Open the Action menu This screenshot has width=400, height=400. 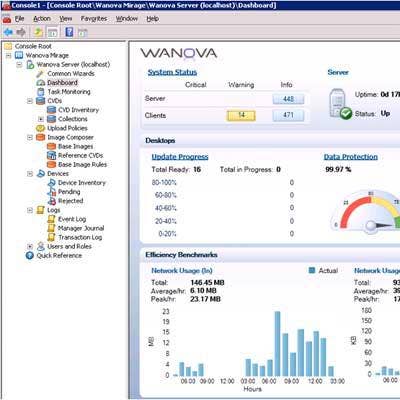pyautogui.click(x=42, y=19)
